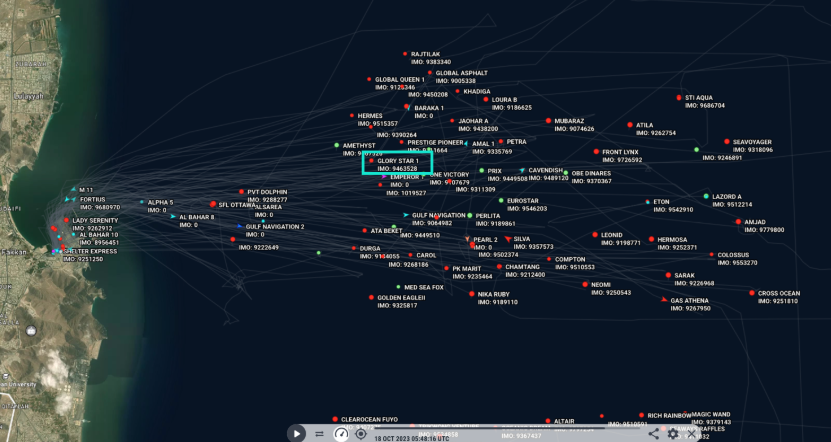The width and height of the screenshot is (831, 442).
Task: Select the LADY SERENITY vessel dot
Action: 66,220
